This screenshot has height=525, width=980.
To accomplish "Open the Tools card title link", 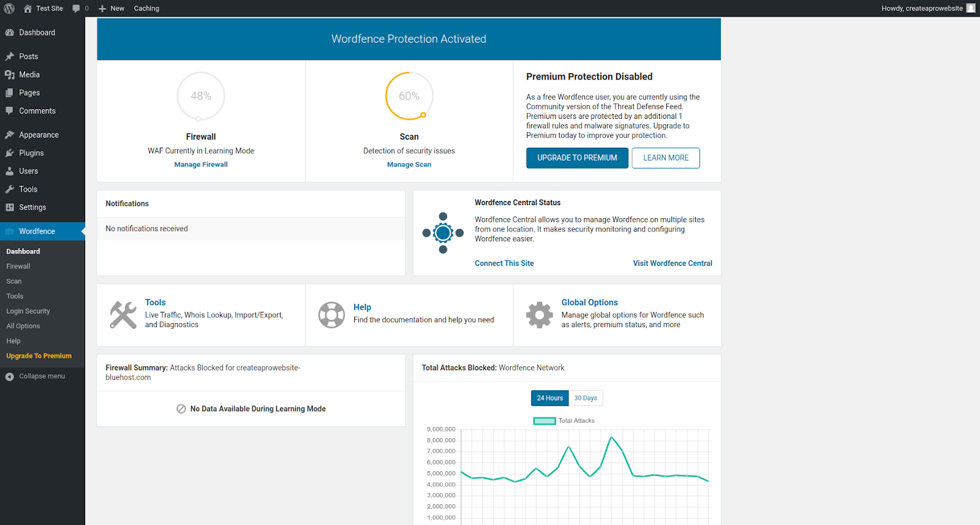I will pos(156,303).
